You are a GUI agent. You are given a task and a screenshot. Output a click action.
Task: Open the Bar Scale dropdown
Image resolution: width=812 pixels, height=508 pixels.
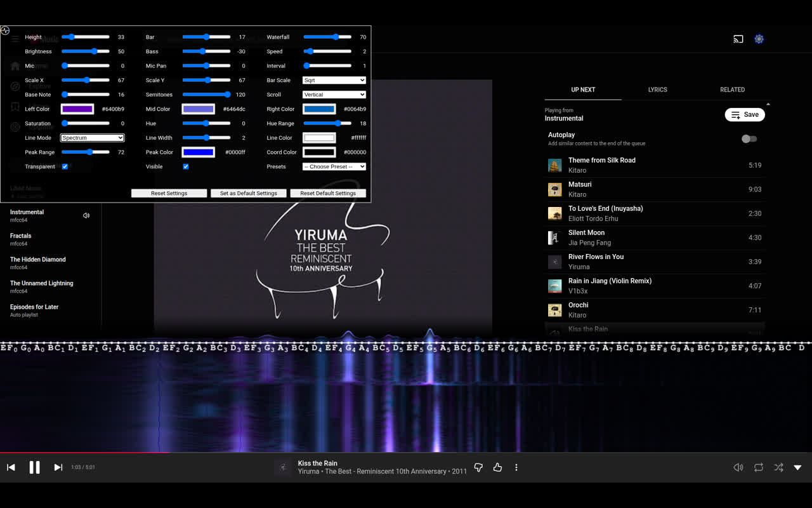(334, 81)
